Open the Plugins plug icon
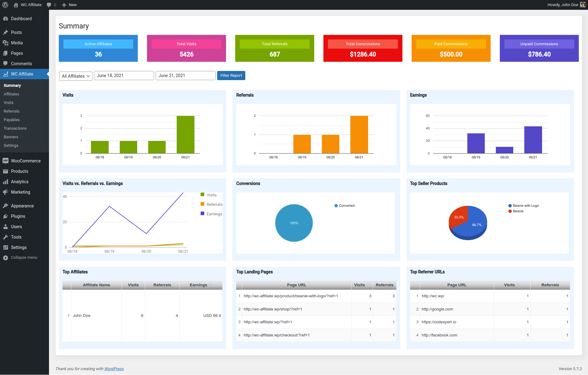The width and height of the screenshot is (588, 375). pos(6,216)
